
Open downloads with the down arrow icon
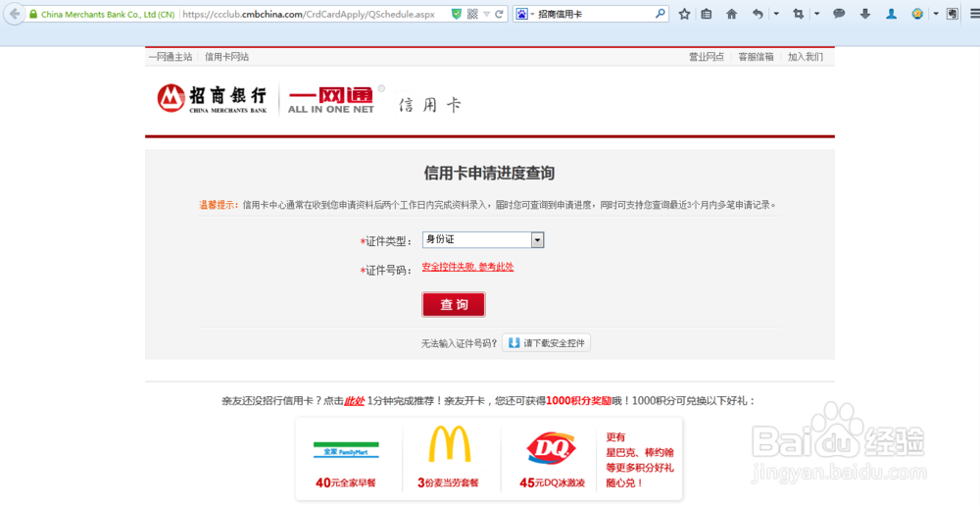(865, 14)
